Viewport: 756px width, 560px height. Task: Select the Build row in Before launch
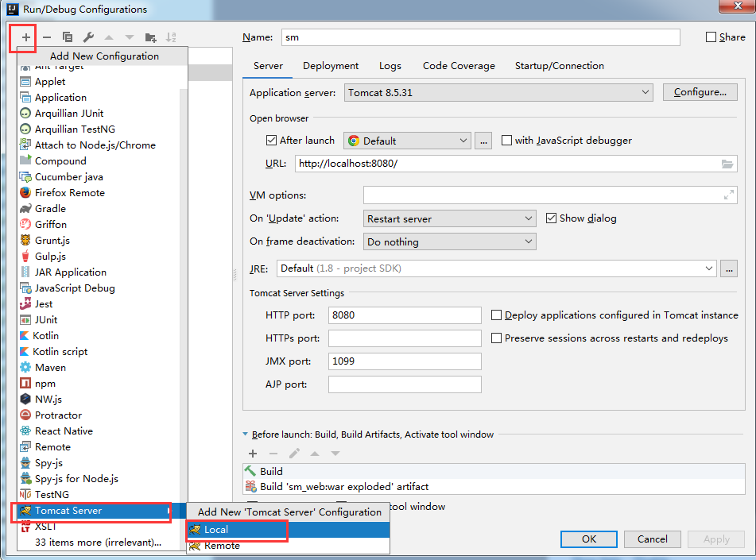pyautogui.click(x=494, y=471)
